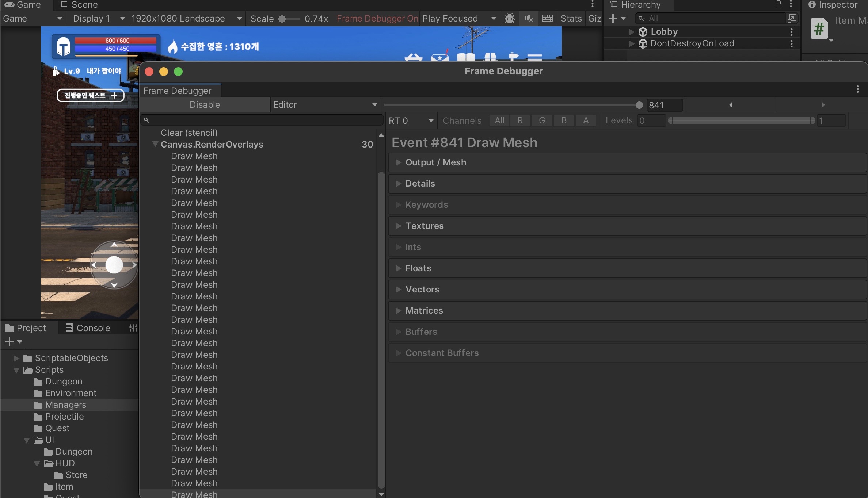Screen dimensions: 868x498
Task: Step to next frame event arrow
Action: (823, 105)
